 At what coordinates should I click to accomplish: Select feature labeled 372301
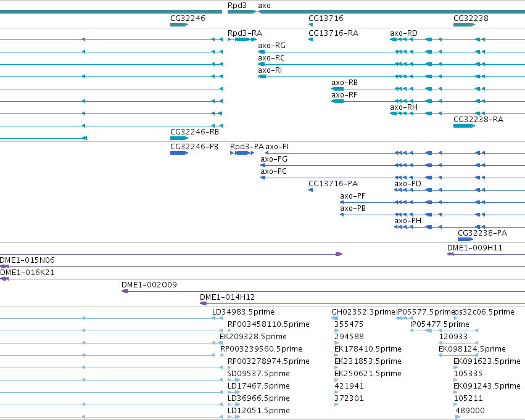pyautogui.click(x=349, y=399)
